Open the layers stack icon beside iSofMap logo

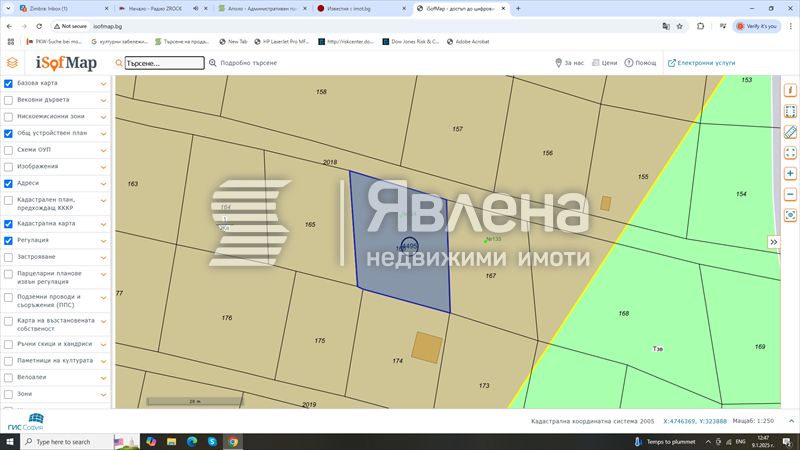click(x=12, y=63)
